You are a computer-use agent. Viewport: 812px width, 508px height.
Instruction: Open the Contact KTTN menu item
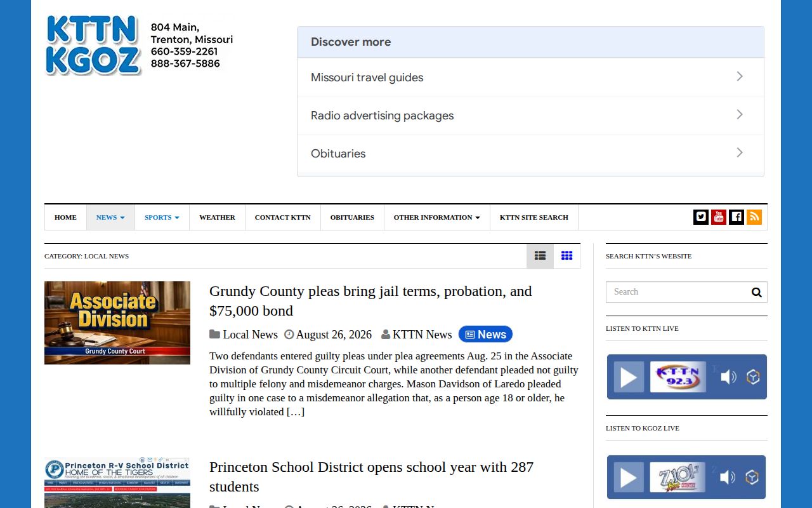click(283, 217)
